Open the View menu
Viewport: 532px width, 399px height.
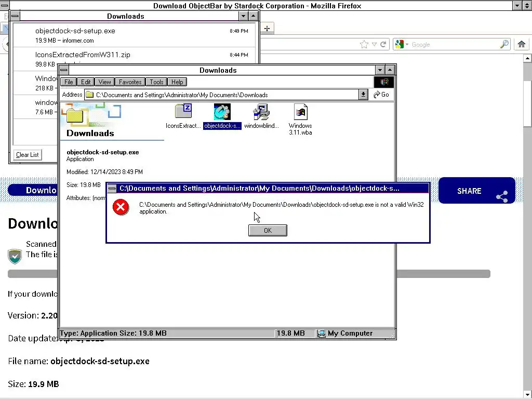coord(104,82)
